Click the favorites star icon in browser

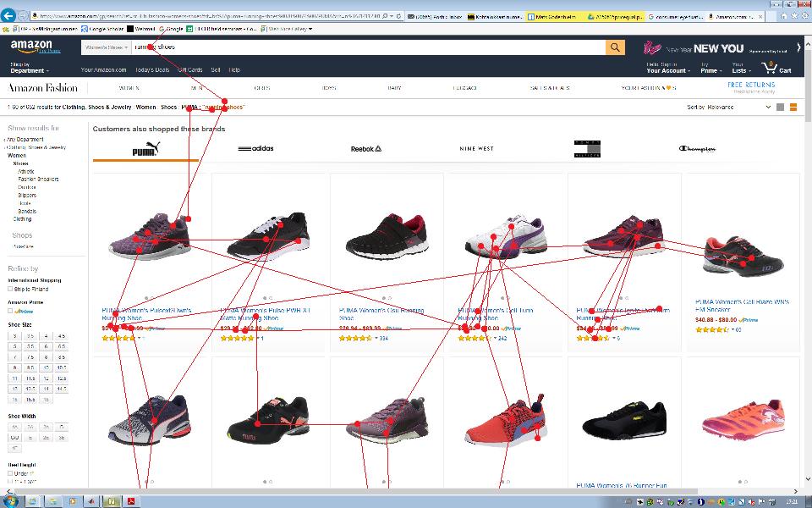click(x=794, y=16)
